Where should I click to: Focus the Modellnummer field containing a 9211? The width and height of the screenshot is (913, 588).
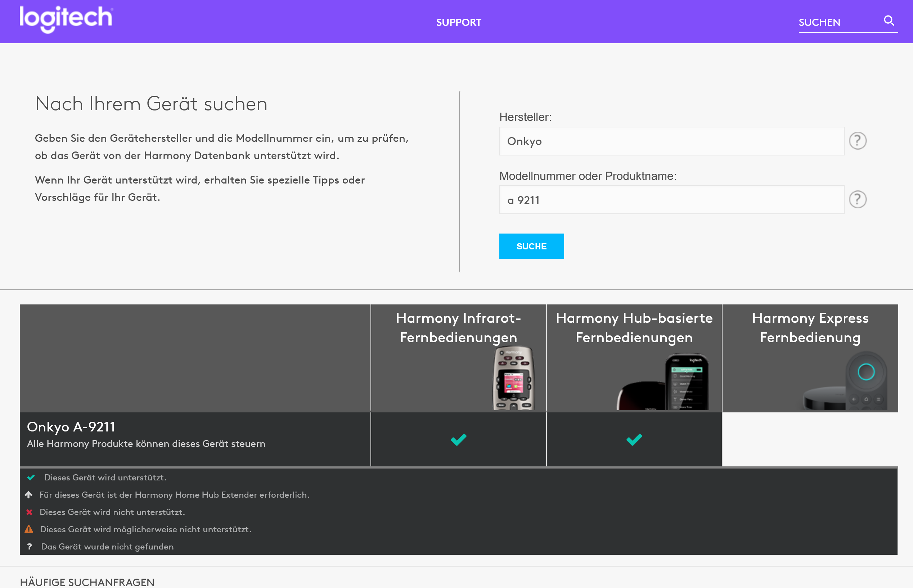pos(671,200)
